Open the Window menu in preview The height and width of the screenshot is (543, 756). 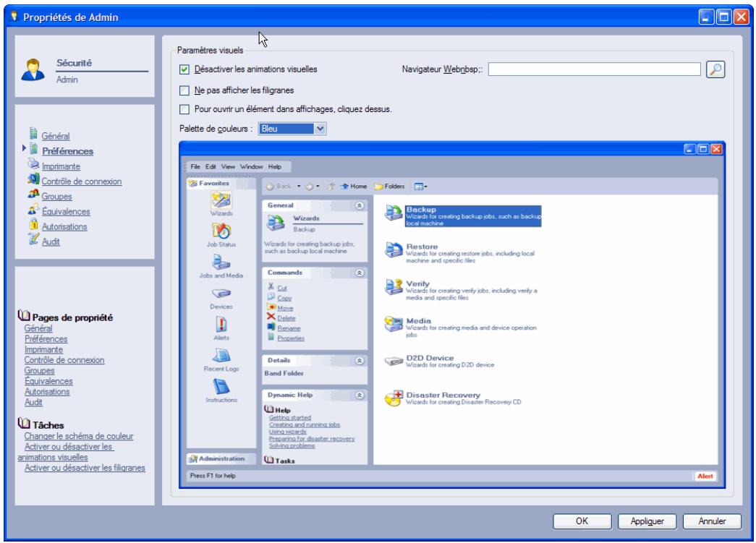coord(251,167)
